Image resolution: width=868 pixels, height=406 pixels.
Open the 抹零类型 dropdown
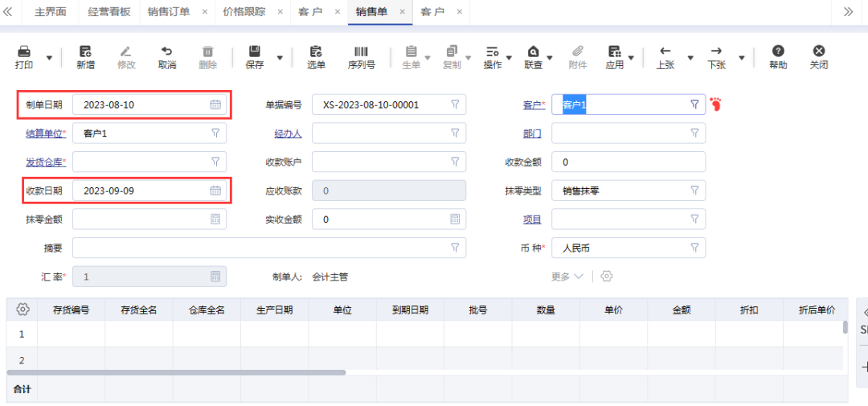click(x=694, y=191)
